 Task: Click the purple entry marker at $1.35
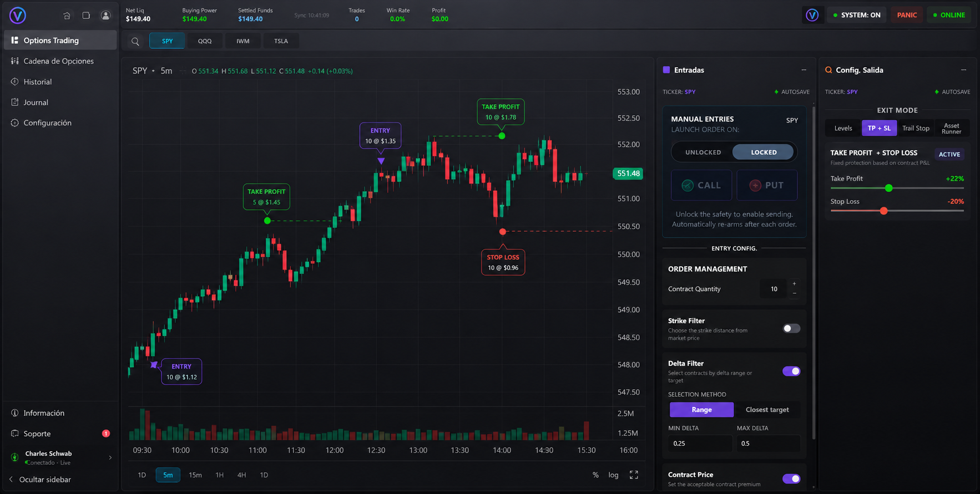381,161
